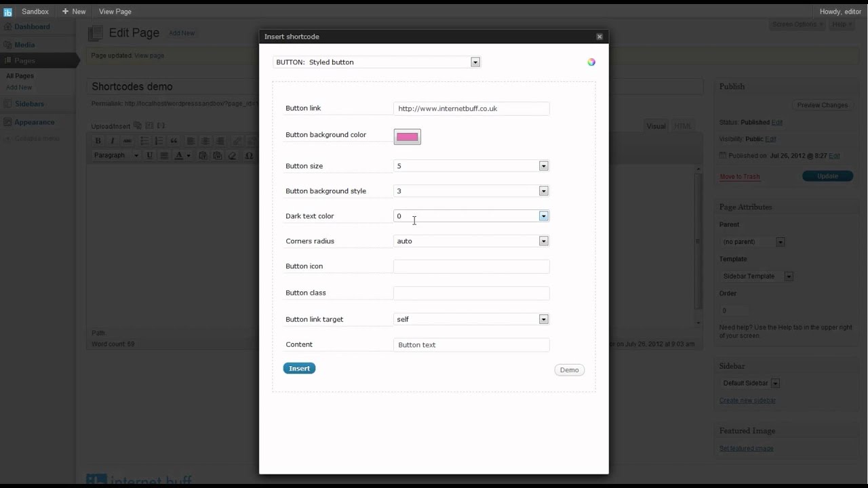Toggle underline formatting
The height and width of the screenshot is (488, 868).
[149, 155]
